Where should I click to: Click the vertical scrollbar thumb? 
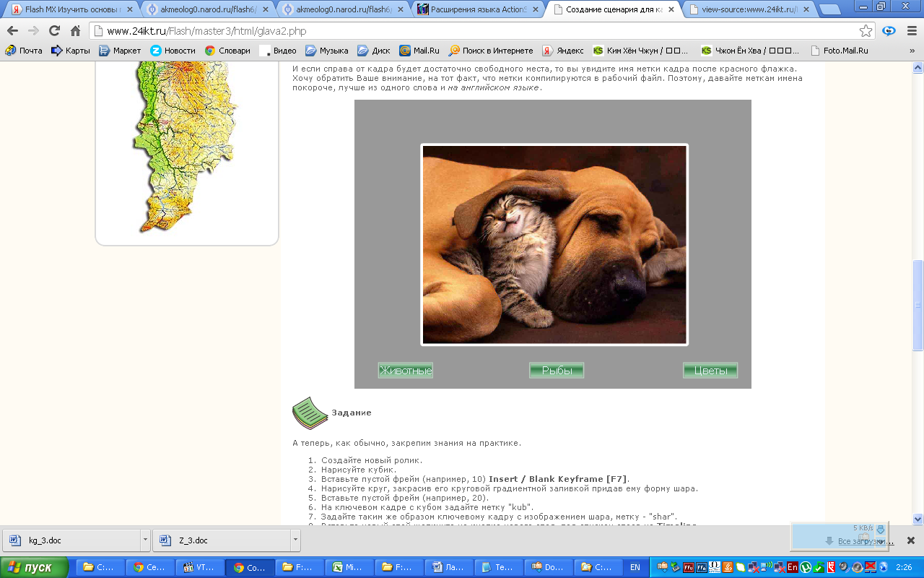(x=918, y=305)
